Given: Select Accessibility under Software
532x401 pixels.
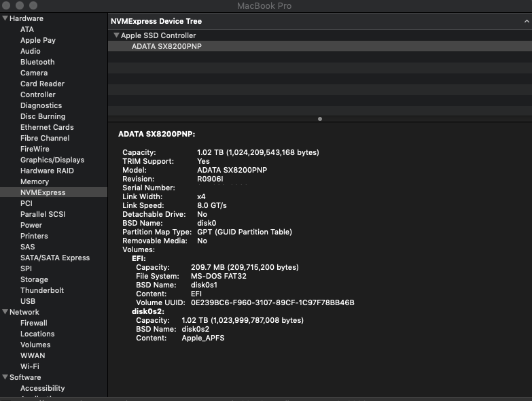Looking at the screenshot, I should 42,388.
